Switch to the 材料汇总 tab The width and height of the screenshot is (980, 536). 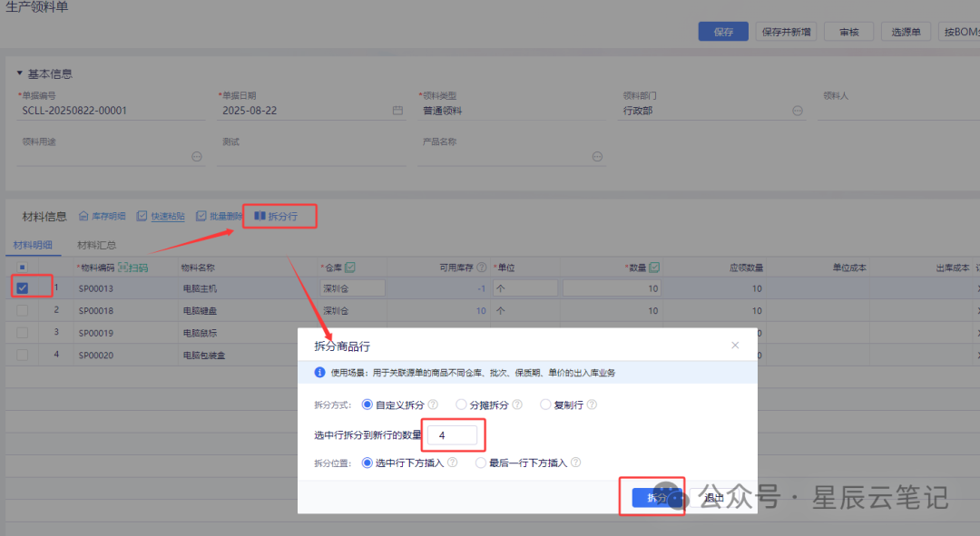click(x=97, y=245)
